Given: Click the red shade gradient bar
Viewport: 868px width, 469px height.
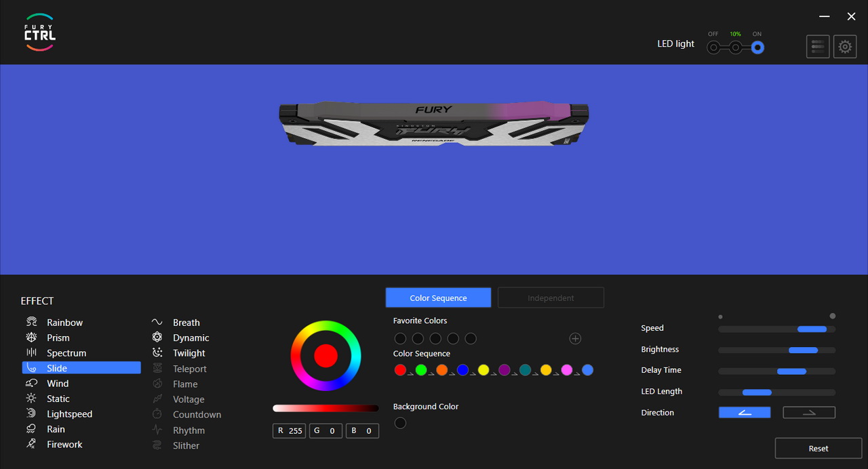Looking at the screenshot, I should coord(325,408).
